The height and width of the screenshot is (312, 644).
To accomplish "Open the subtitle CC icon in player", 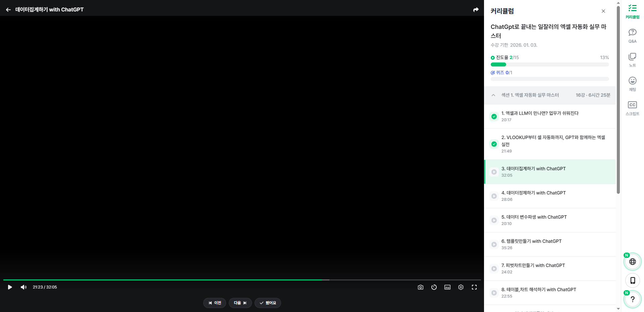I will click(447, 287).
